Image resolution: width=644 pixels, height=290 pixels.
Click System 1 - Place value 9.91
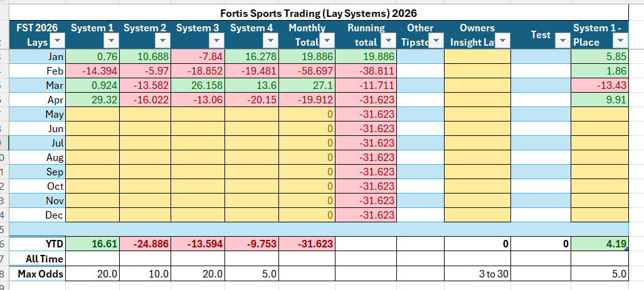pyautogui.click(x=599, y=100)
